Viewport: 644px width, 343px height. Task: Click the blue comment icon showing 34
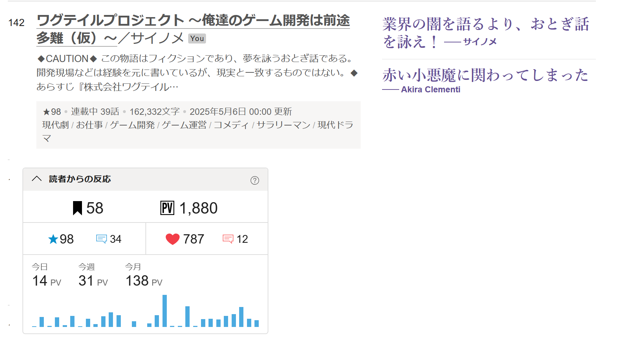pos(101,239)
